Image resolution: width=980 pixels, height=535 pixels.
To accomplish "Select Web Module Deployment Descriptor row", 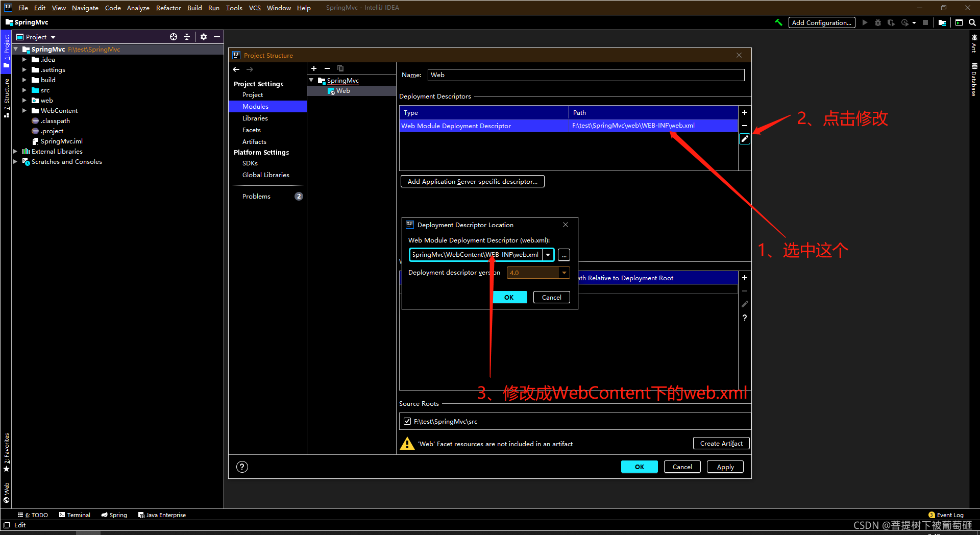I will pos(569,126).
